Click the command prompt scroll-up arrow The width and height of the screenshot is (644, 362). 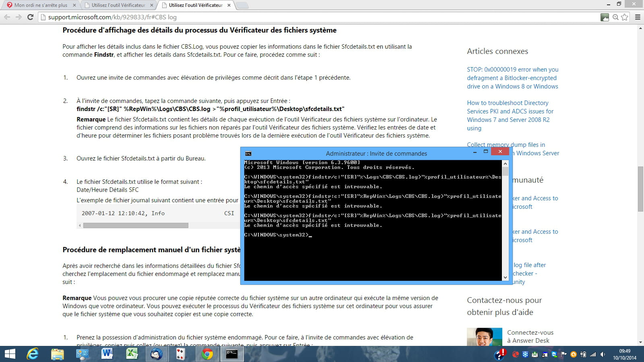(x=505, y=164)
